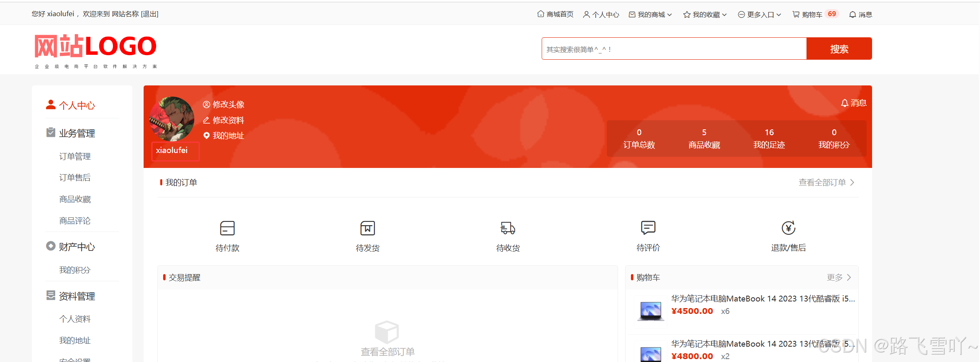Click the 更多 link in 购物车 panel
This screenshot has height=362, width=980.
pyautogui.click(x=835, y=277)
